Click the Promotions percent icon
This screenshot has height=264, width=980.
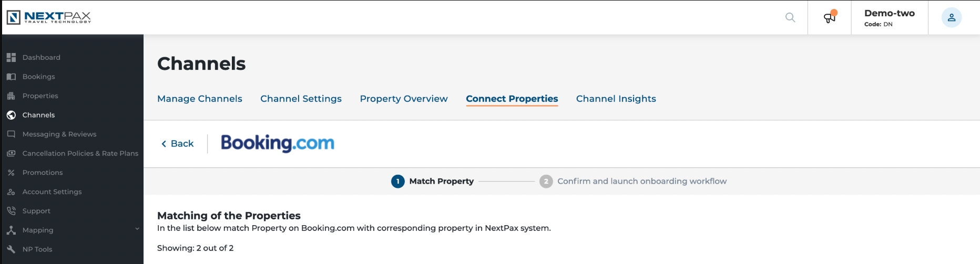(11, 173)
